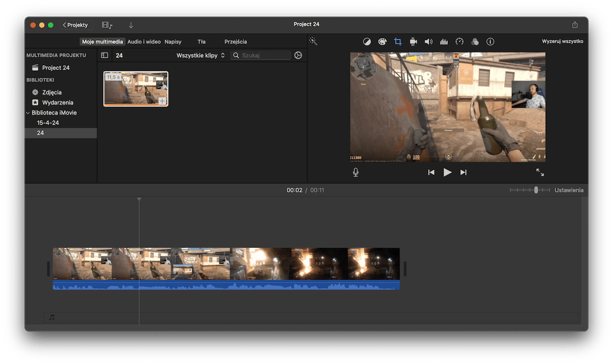The image size is (613, 364).
Task: Click the microphone voiceover record icon
Action: click(x=356, y=172)
